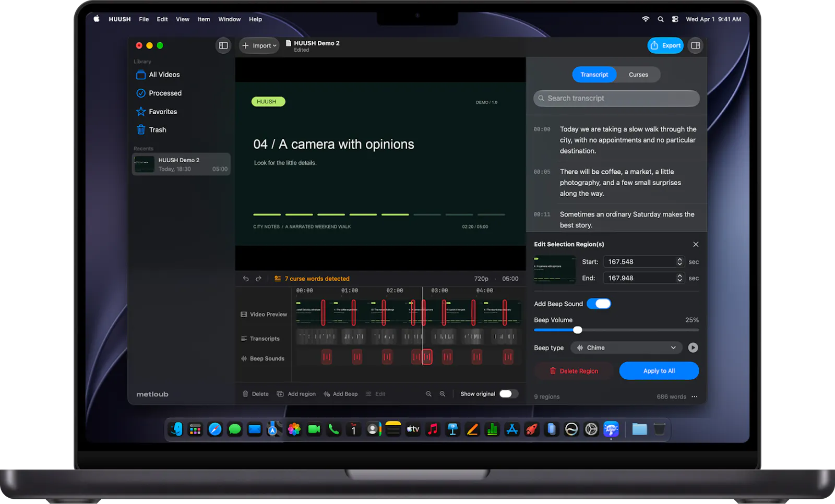Click the region thumbnail in Edit Selection panel

coord(555,269)
